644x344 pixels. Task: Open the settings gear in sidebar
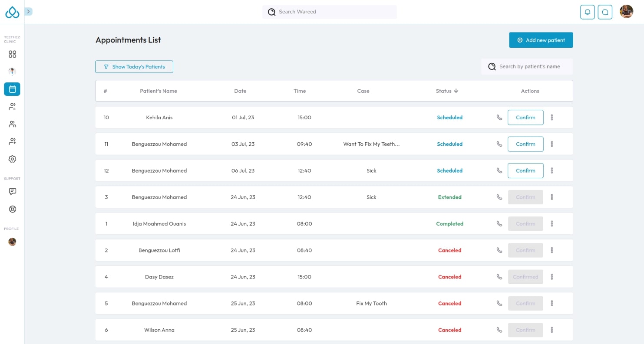12,159
